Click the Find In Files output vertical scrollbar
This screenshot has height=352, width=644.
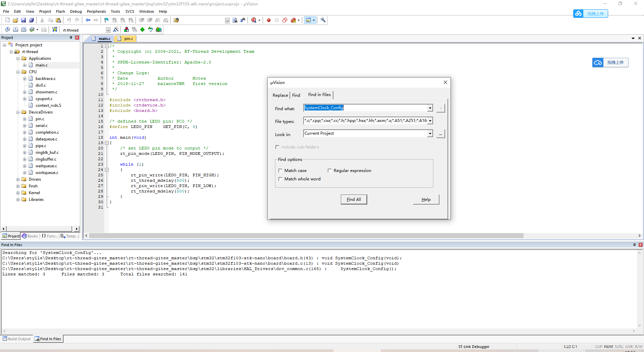pyautogui.click(x=639, y=289)
